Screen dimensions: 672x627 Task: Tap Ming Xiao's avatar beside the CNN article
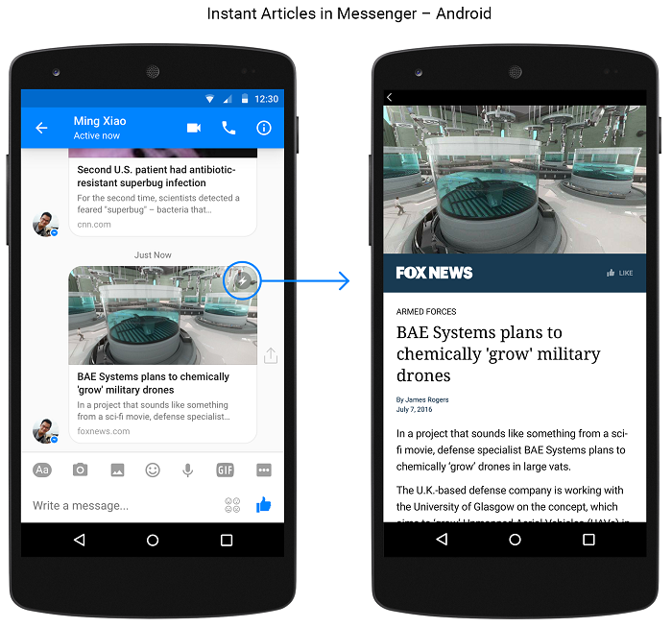(x=46, y=224)
